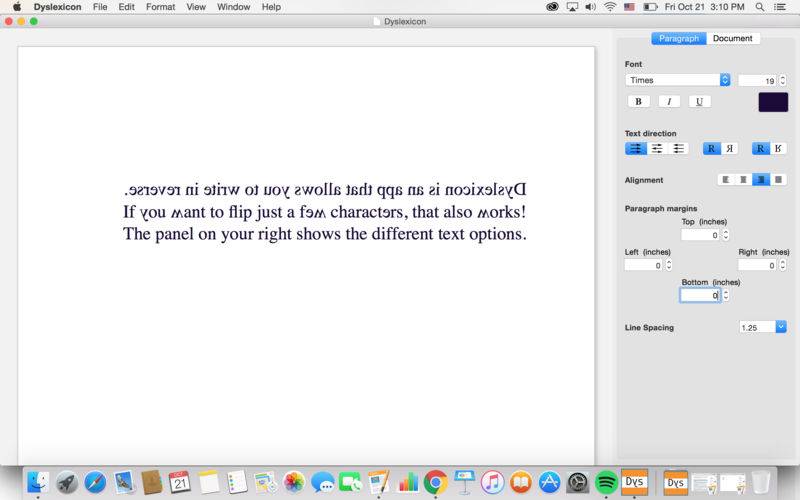
Task: Toggle underline with the U button
Action: (x=699, y=101)
